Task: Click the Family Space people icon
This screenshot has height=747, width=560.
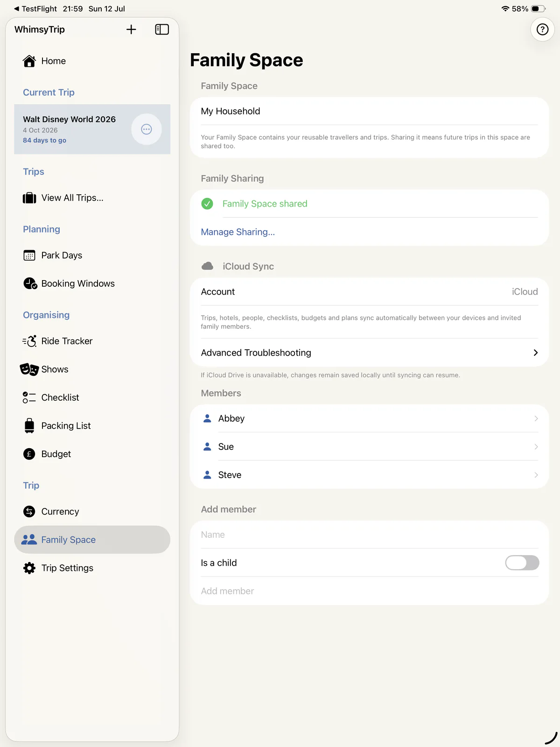Action: (29, 540)
